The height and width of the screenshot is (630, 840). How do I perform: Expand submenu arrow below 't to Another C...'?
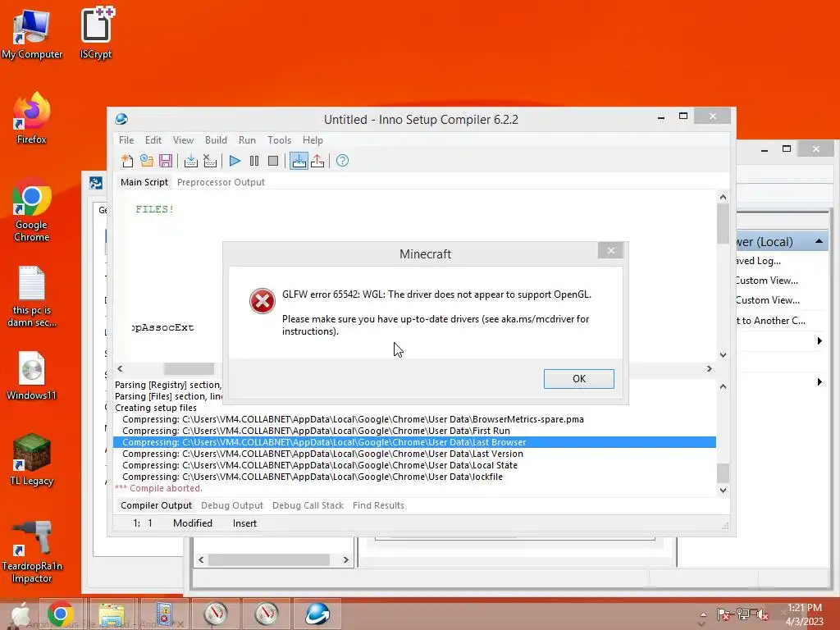819,340
